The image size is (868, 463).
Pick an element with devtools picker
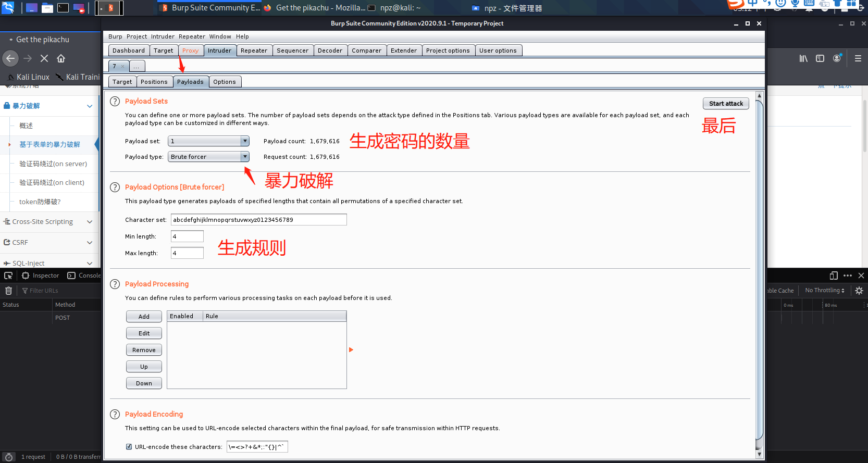tap(8, 276)
